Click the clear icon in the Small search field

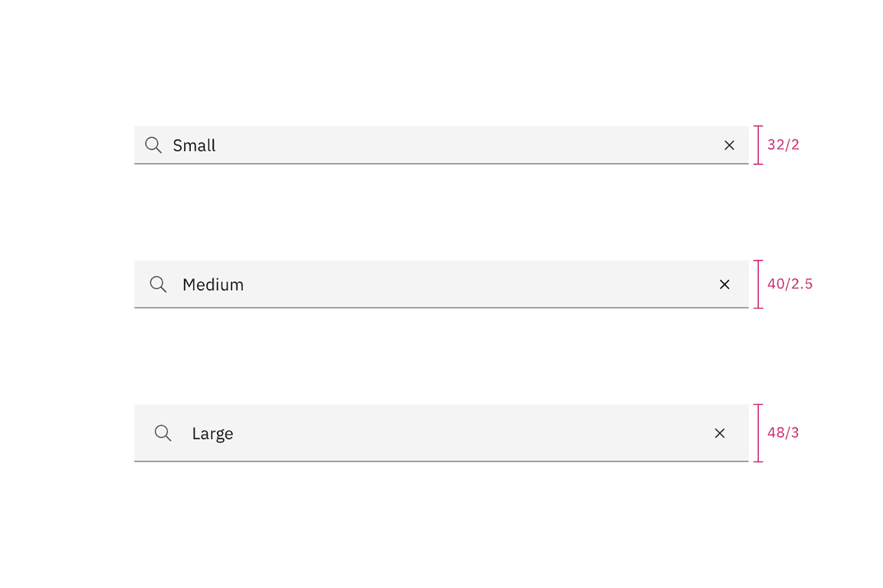(729, 145)
